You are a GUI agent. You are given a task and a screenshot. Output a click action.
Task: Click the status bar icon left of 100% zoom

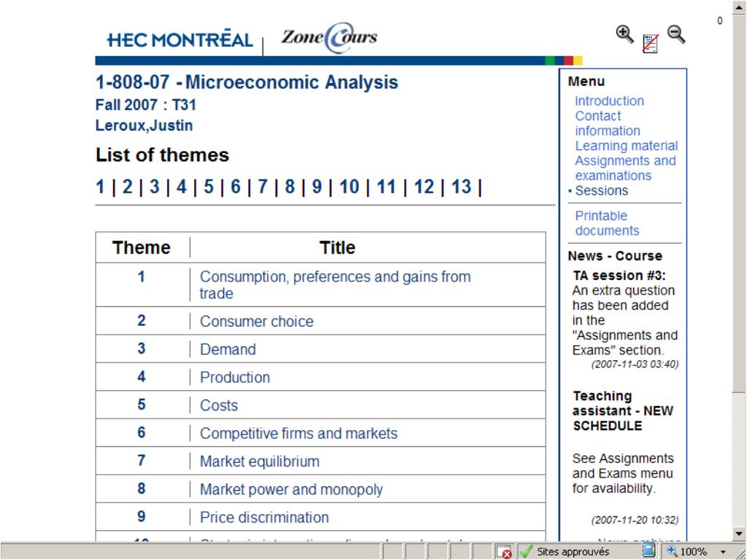[x=649, y=551]
